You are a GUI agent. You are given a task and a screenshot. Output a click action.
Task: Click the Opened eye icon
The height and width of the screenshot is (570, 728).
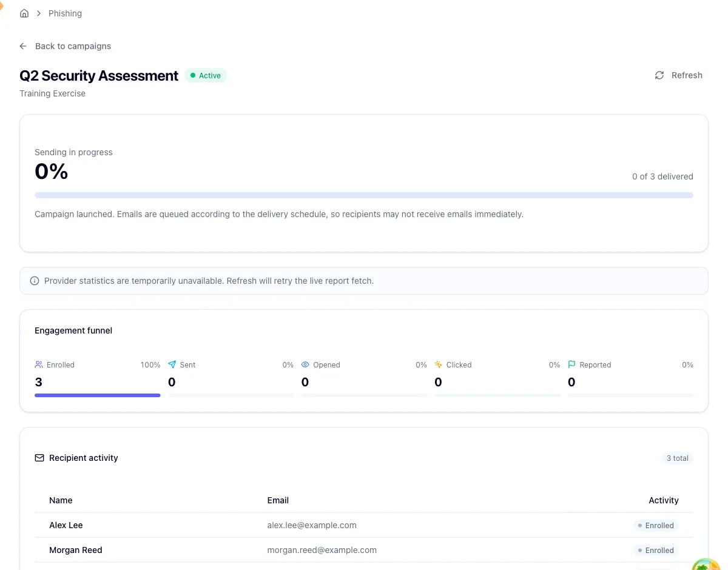coord(305,364)
